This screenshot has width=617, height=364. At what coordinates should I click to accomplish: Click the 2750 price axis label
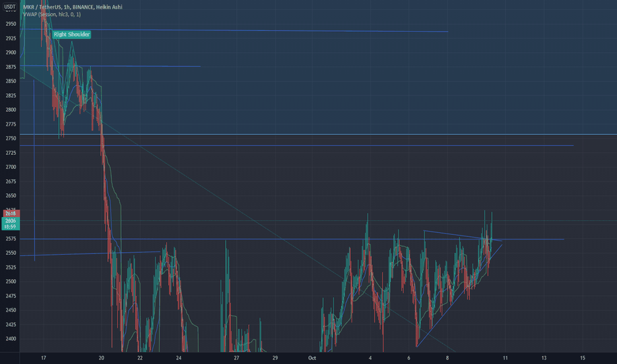[x=11, y=138]
